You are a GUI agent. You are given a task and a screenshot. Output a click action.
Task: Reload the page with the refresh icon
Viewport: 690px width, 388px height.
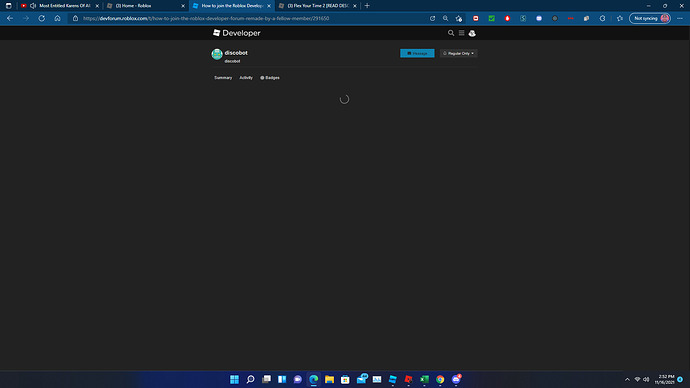coord(41,18)
